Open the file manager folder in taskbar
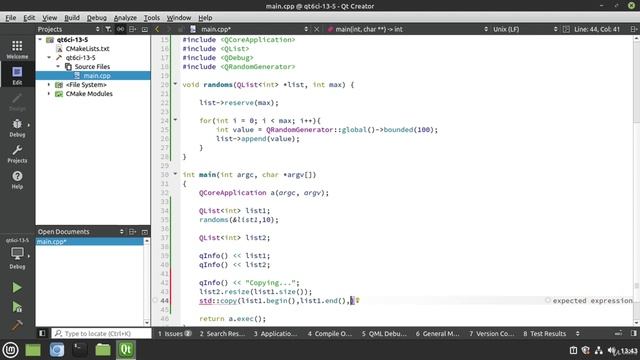Image resolution: width=640 pixels, height=360 pixels. tap(103, 350)
